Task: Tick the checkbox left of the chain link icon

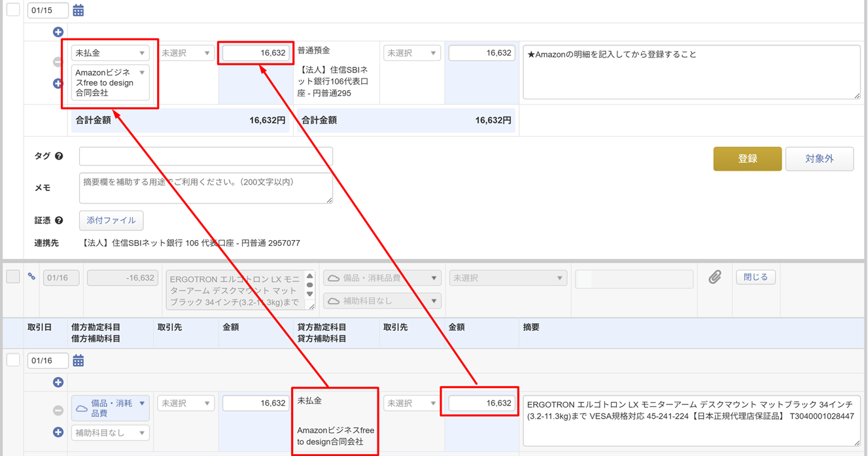Action: [x=13, y=277]
